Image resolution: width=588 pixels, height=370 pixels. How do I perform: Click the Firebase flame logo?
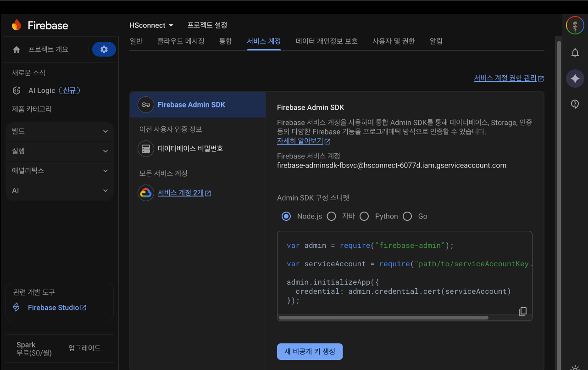coord(17,25)
